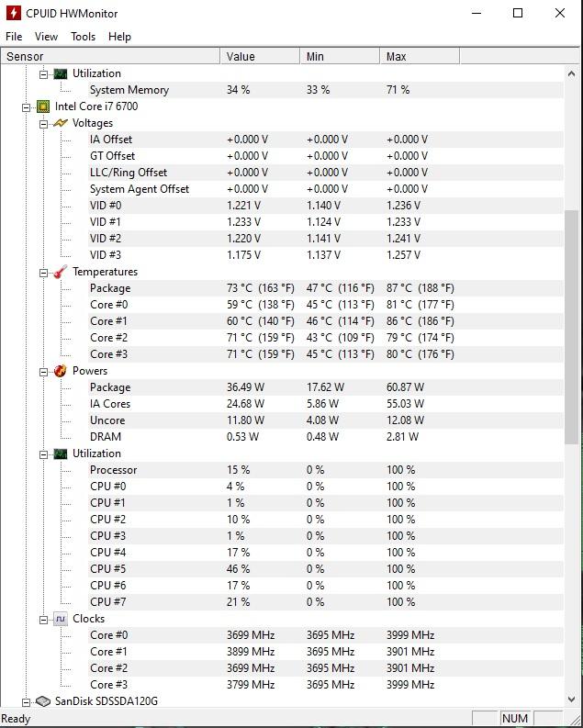The image size is (583, 728).
Task: Click the CPU Utilization graph icon above Processor
Action: tap(61, 454)
